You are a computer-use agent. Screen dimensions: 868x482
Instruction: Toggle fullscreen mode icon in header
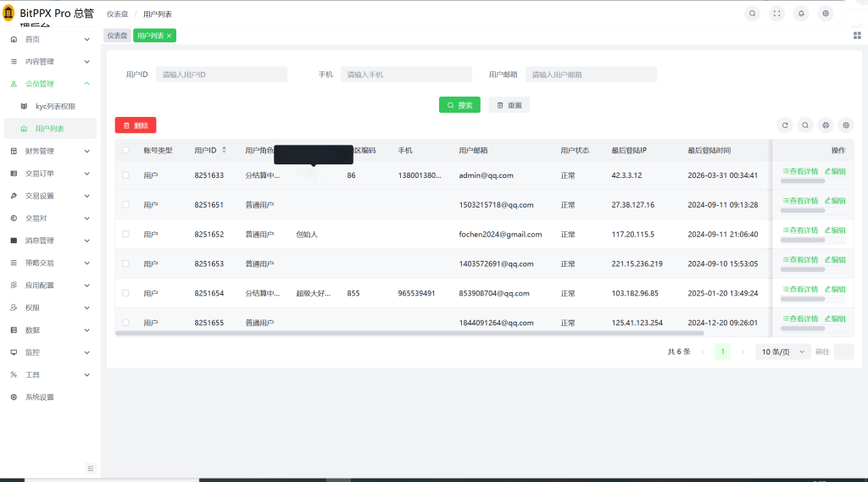[776, 14]
